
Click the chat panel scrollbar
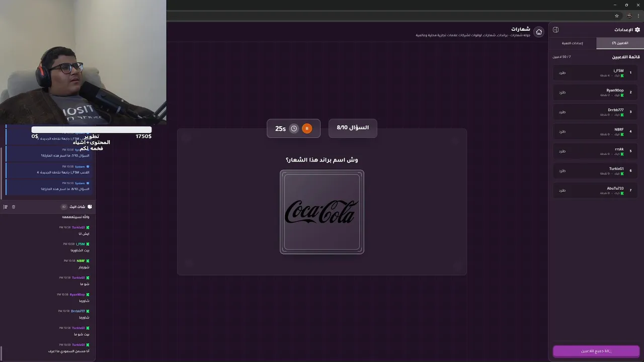(2, 353)
